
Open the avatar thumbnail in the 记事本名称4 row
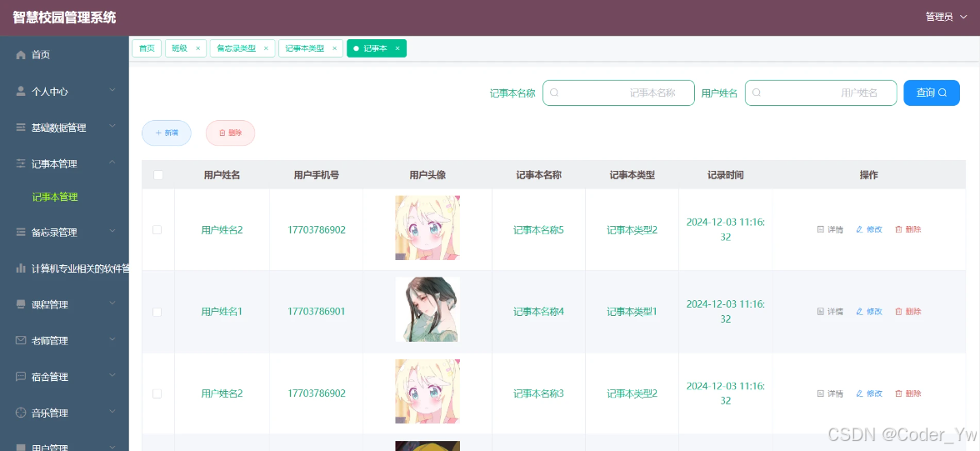tap(427, 309)
